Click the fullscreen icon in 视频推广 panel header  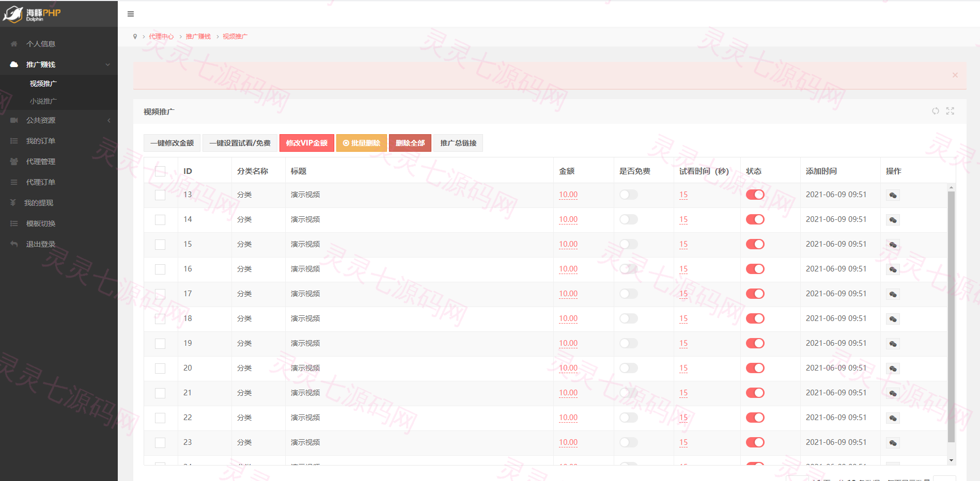(950, 111)
